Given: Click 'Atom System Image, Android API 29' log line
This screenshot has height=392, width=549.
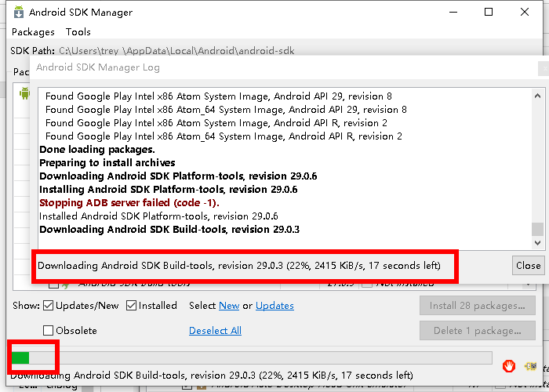Looking at the screenshot, I should (x=219, y=96).
